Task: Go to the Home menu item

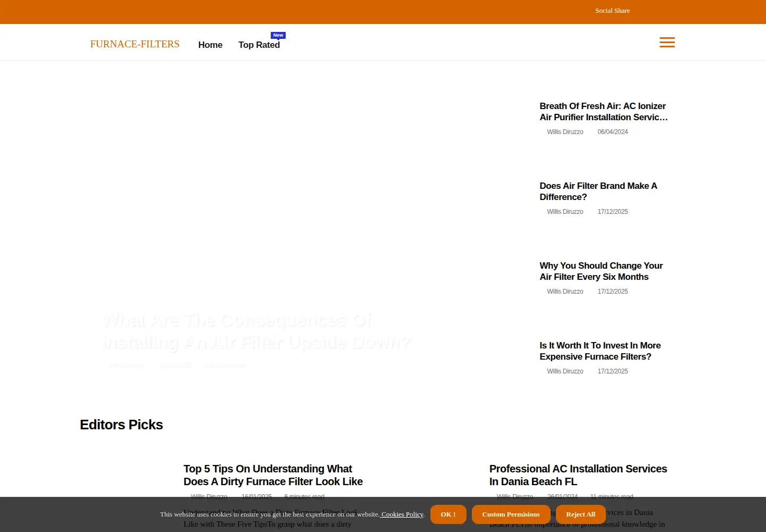Action: coord(210,45)
